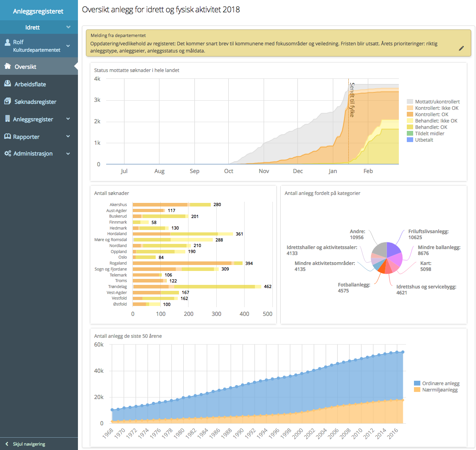Viewport: 476px width, 450px height.
Task: Open Anleggsregister via its grid icon
Action: (x=8, y=119)
